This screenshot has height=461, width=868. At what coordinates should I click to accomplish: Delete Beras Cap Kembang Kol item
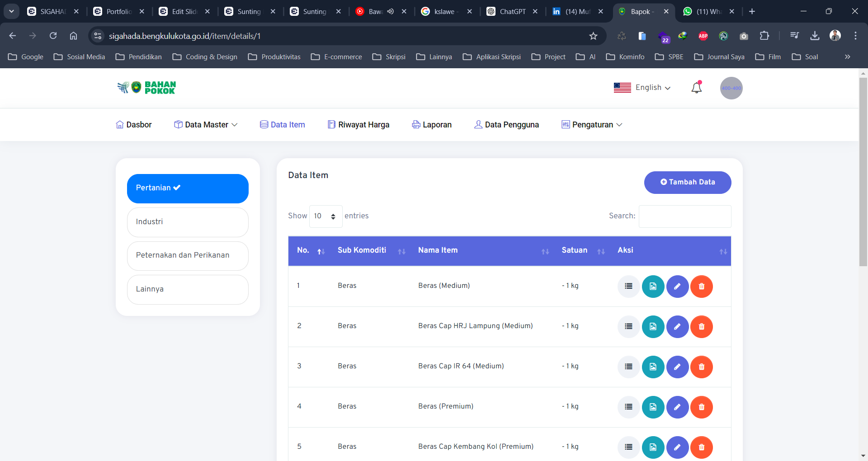pos(702,447)
